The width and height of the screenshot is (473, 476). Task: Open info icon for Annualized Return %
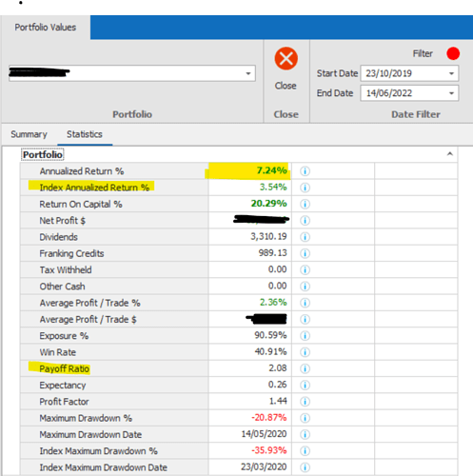click(x=305, y=171)
